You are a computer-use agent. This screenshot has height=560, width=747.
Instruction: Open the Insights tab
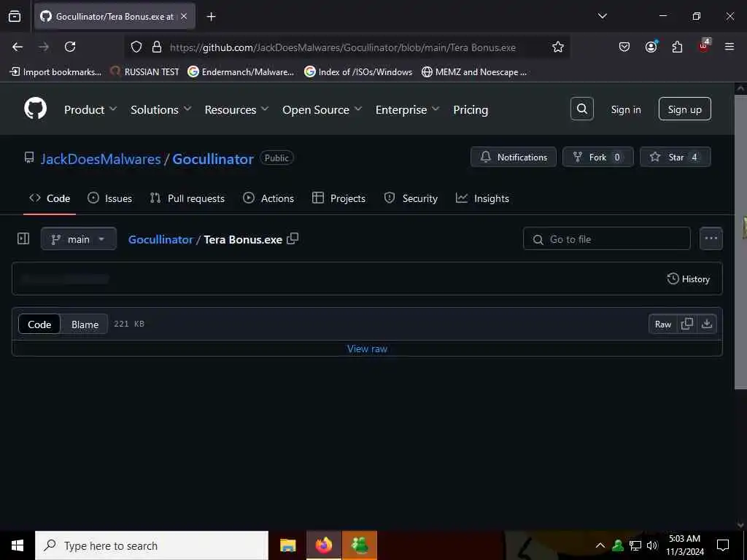coord(482,198)
